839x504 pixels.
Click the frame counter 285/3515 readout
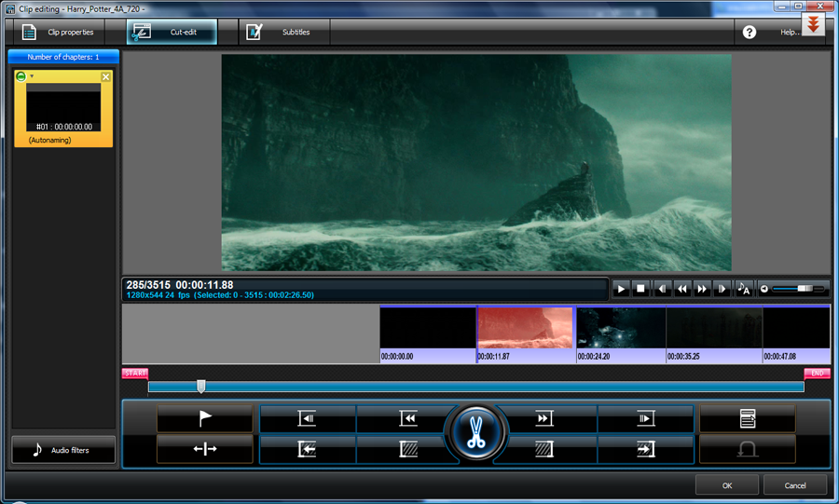click(x=148, y=285)
